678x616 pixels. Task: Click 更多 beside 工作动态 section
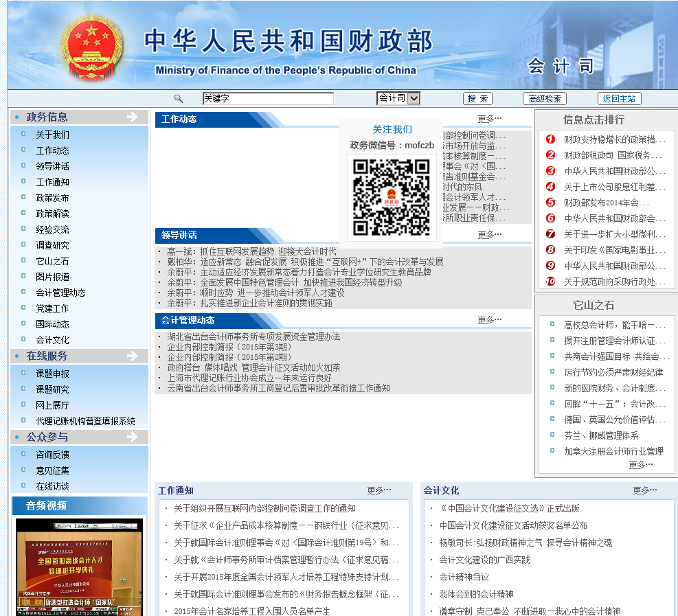[490, 119]
